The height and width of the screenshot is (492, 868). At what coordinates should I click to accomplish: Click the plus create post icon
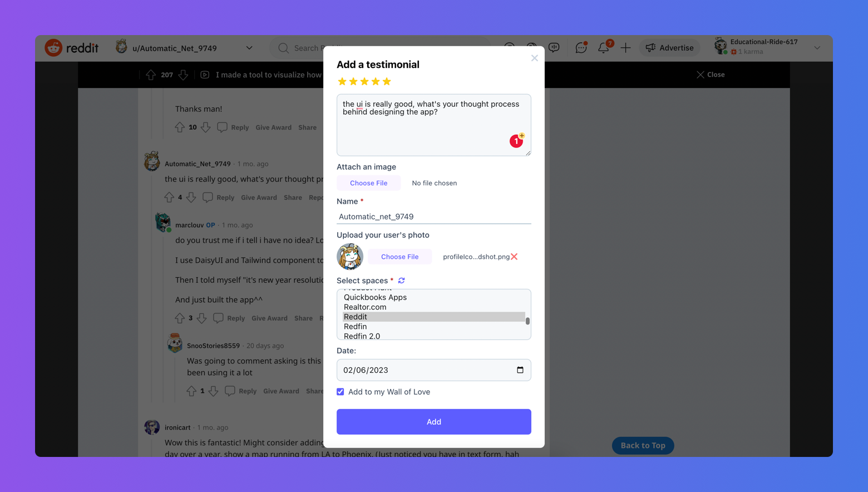pos(625,48)
